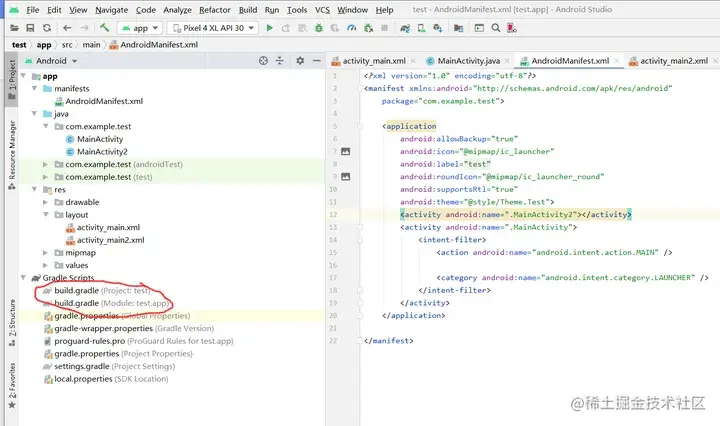
Task: Collapse the layout folder arrow
Action: (x=45, y=214)
